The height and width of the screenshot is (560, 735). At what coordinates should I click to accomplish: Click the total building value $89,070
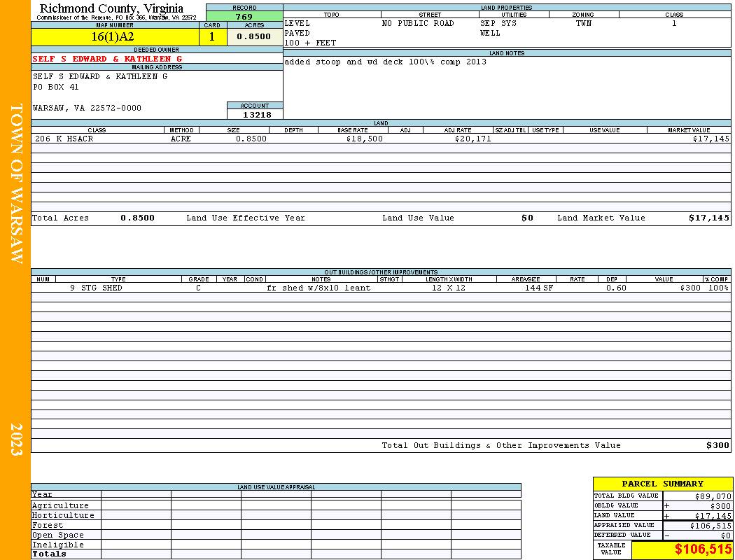click(x=713, y=496)
